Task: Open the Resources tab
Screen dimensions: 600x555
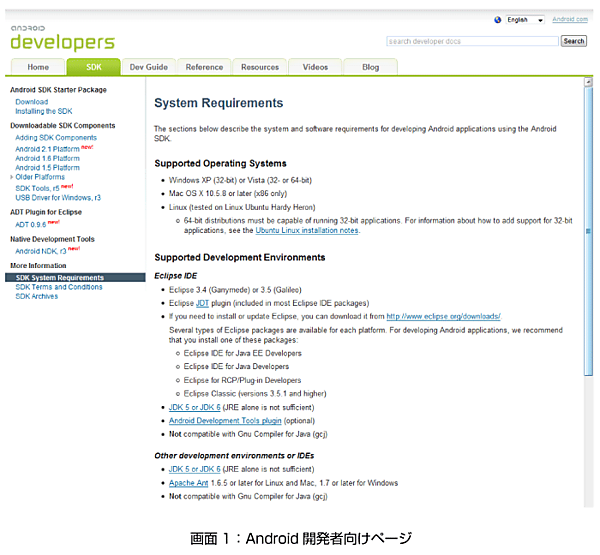Action: coord(260,67)
